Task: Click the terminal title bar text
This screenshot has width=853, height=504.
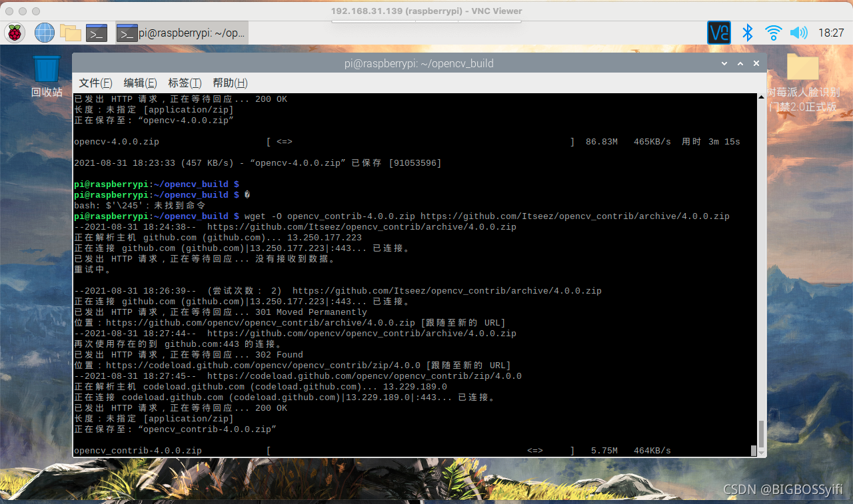Action: (x=419, y=63)
